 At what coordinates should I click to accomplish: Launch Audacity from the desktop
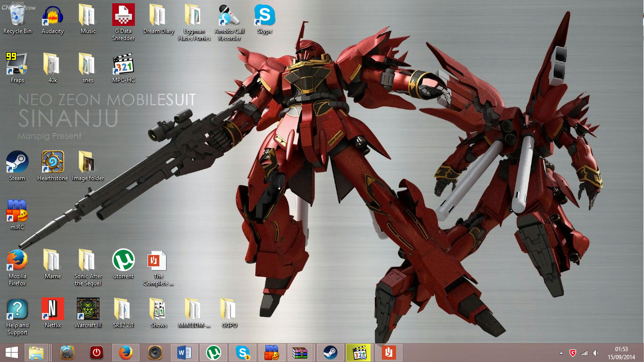coord(52,19)
